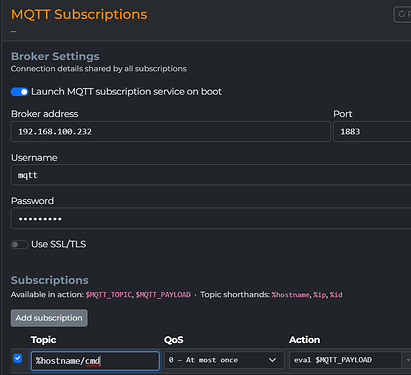Click the Password input field

pos(211,218)
